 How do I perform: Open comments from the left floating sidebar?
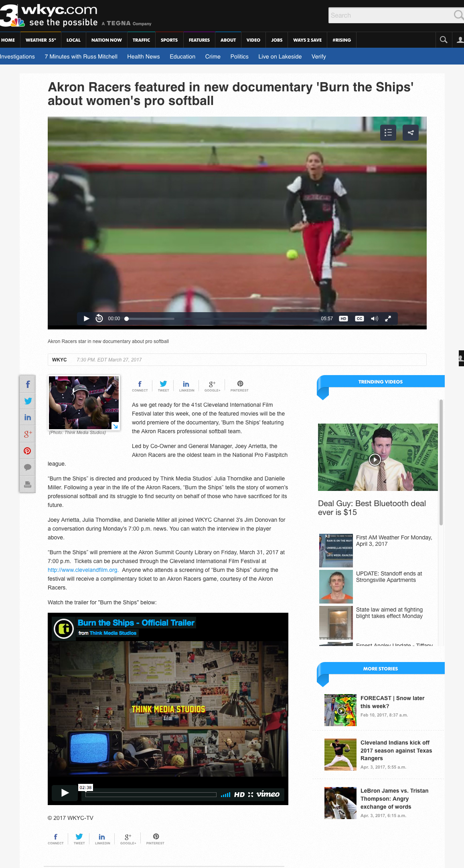[28, 467]
